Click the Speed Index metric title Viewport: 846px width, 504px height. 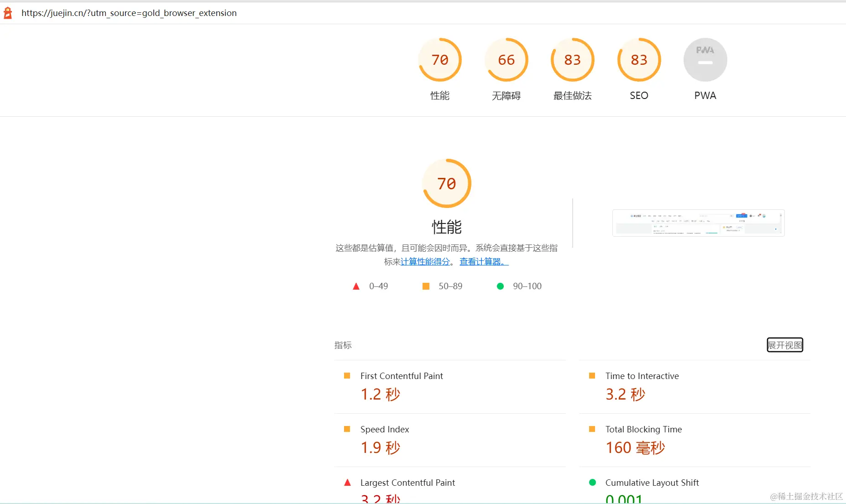pos(385,429)
